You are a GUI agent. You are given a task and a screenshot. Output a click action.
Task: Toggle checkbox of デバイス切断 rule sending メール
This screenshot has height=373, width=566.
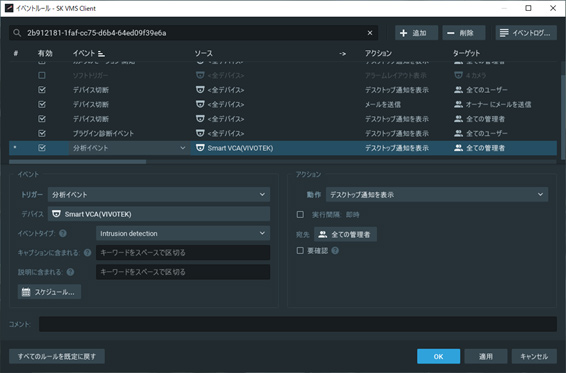[42, 104]
